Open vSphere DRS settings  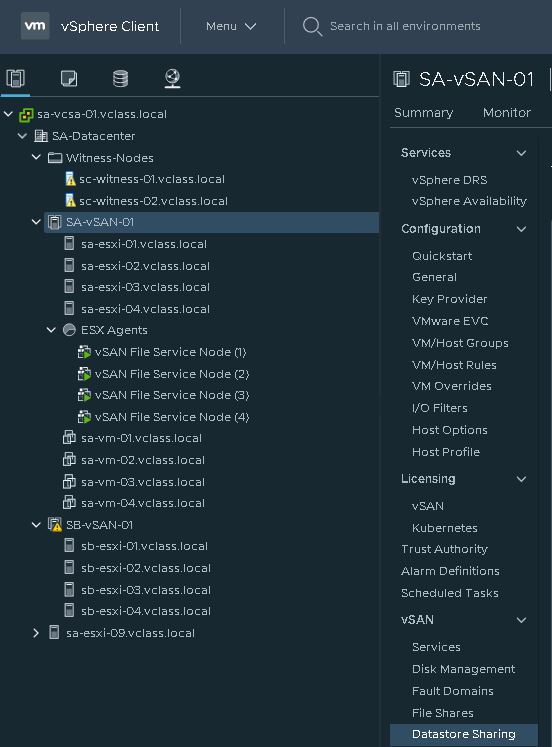(450, 180)
